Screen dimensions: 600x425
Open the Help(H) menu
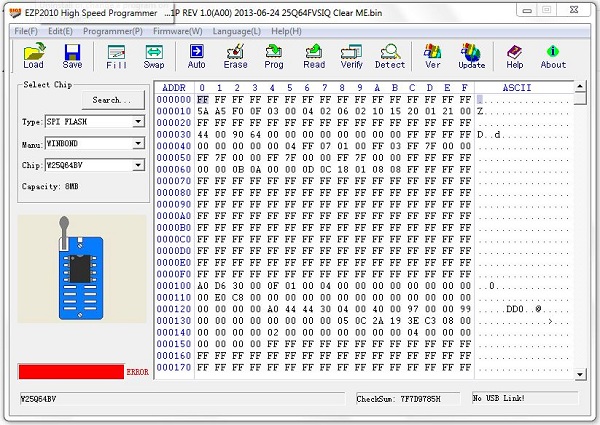tap(286, 31)
